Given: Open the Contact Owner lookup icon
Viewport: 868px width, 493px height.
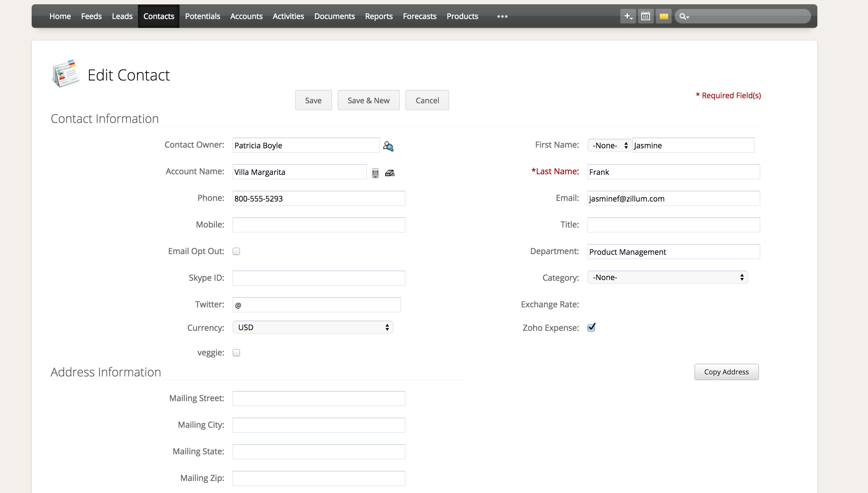Looking at the screenshot, I should tap(388, 146).
